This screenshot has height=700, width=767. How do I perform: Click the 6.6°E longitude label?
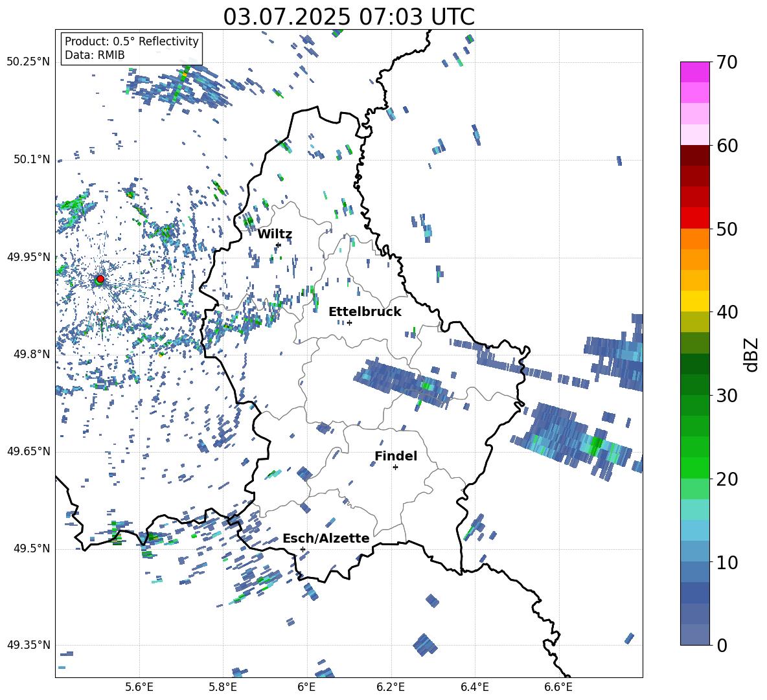coord(558,687)
